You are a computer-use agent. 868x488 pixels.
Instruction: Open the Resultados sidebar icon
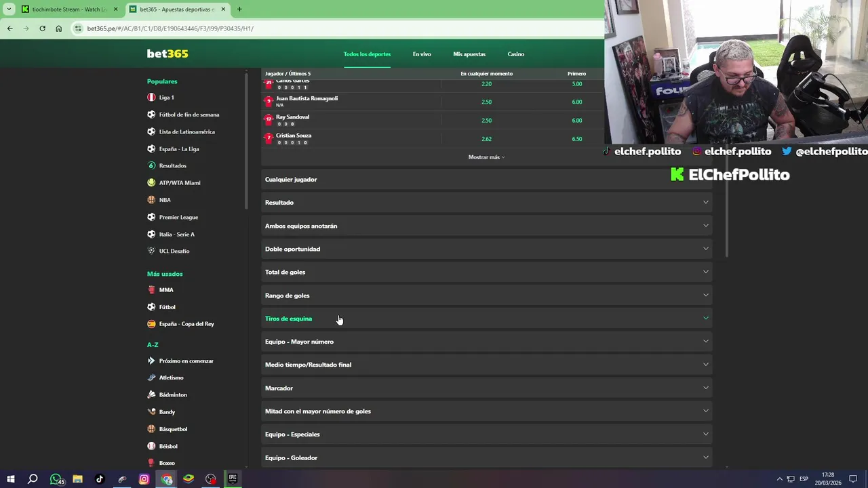click(151, 165)
